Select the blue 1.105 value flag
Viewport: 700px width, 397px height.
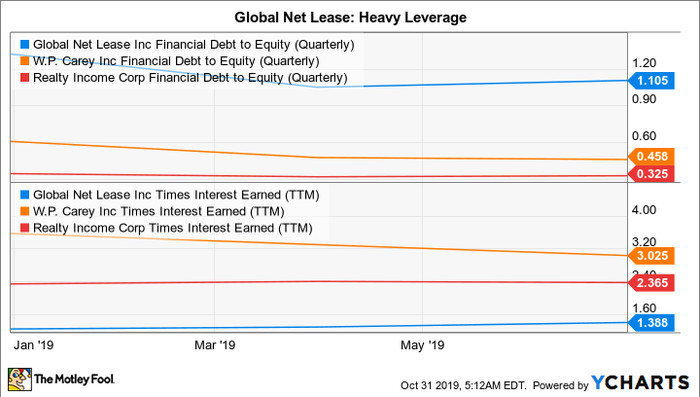tap(651, 81)
